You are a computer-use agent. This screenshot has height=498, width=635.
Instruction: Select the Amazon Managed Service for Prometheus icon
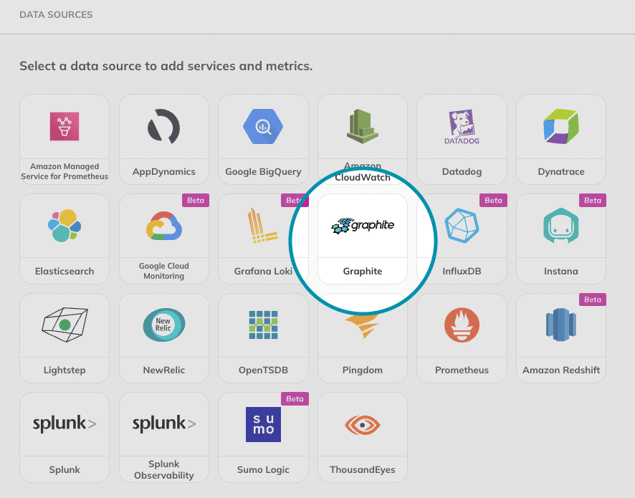(64, 126)
